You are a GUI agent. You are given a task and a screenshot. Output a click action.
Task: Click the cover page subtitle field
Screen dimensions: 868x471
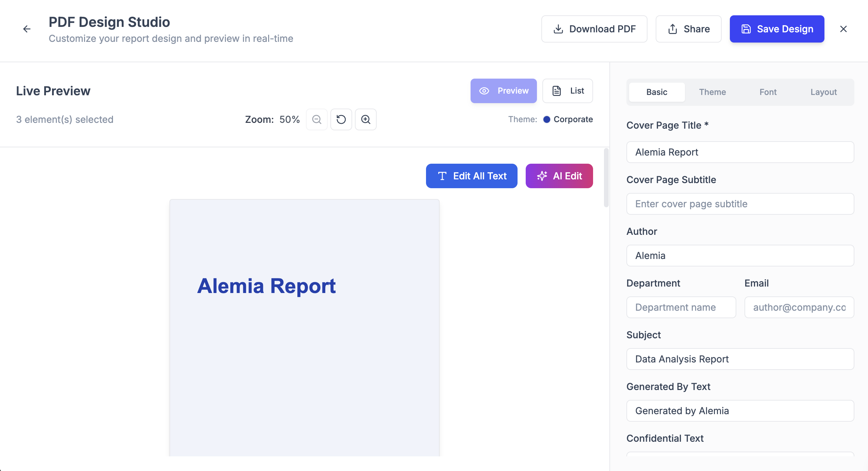[740, 204]
